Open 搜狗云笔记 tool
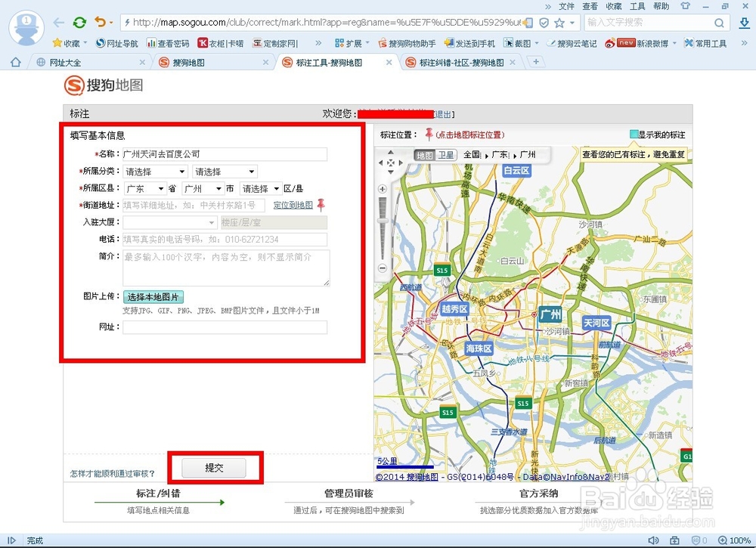This screenshot has height=548, width=756. point(572,43)
